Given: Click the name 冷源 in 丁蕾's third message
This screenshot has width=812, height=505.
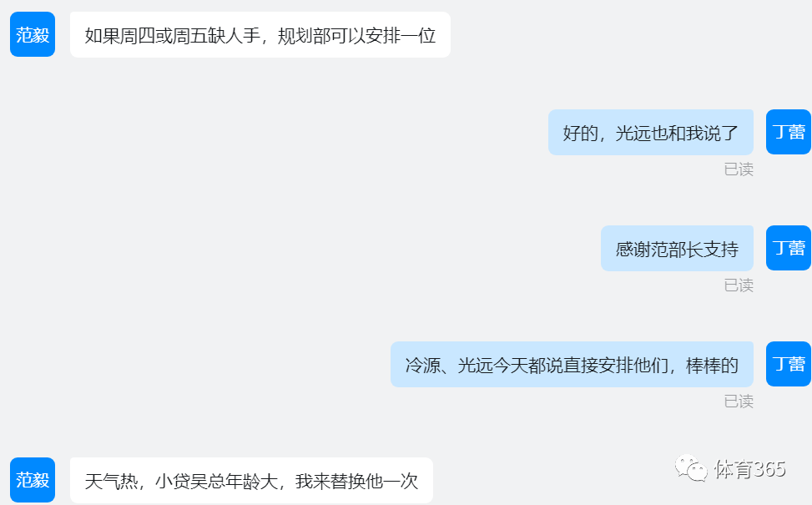Looking at the screenshot, I should pyautogui.click(x=422, y=365).
